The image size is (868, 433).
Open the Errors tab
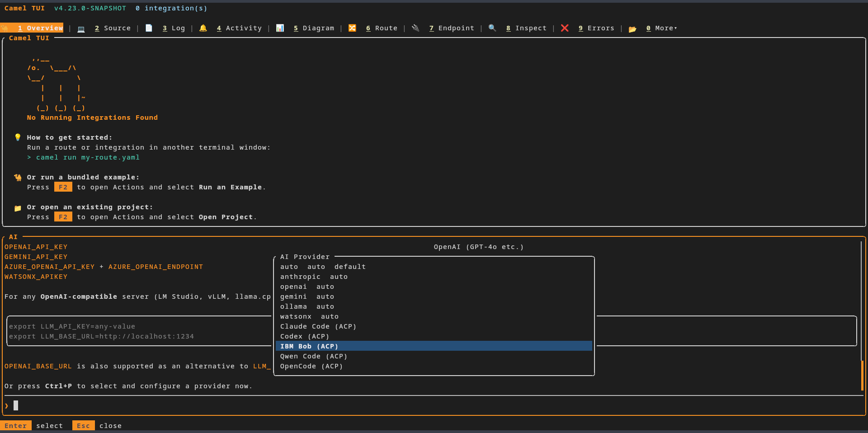point(596,28)
